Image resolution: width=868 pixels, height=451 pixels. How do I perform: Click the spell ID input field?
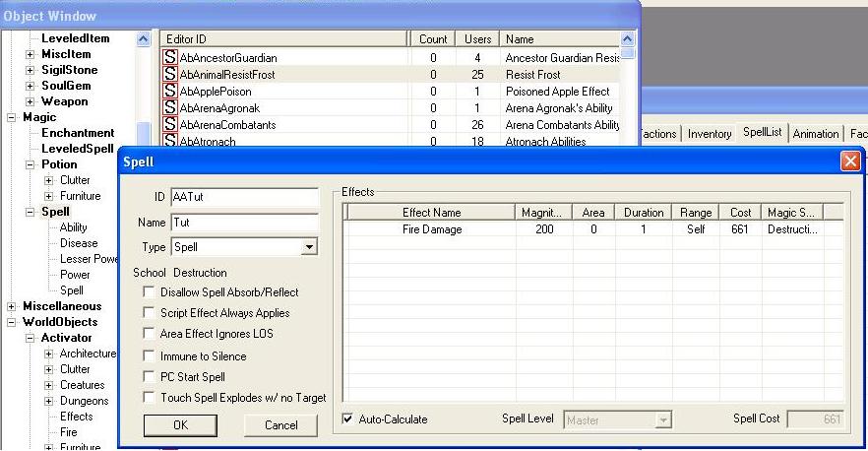pyautogui.click(x=245, y=197)
